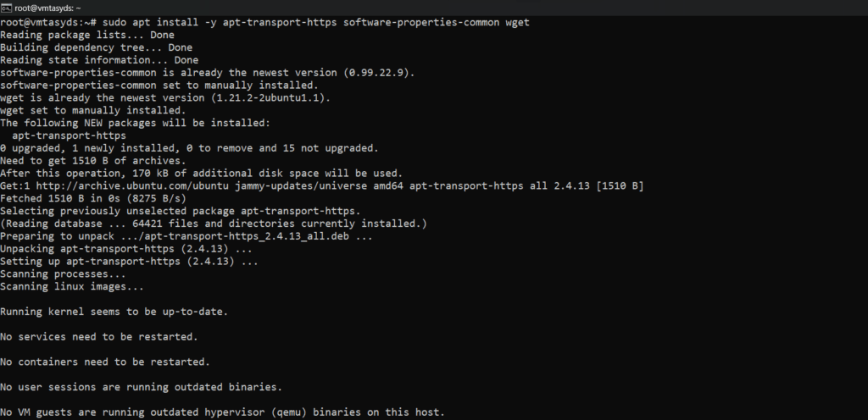Image resolution: width=868 pixels, height=420 pixels.
Task: Click the 'No VM guests are running' message
Action: point(223,413)
